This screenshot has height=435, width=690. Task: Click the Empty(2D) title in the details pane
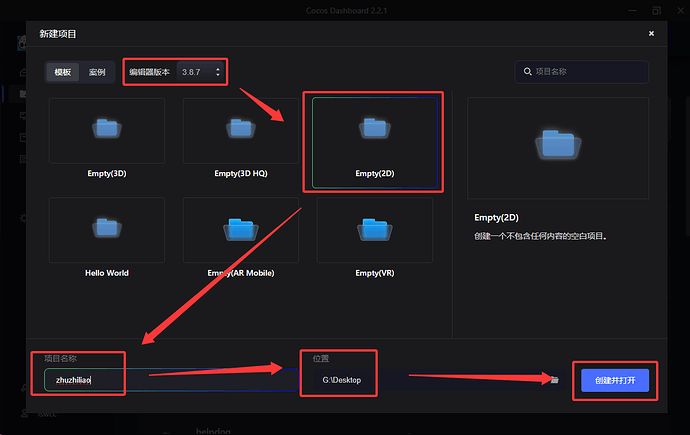point(496,218)
